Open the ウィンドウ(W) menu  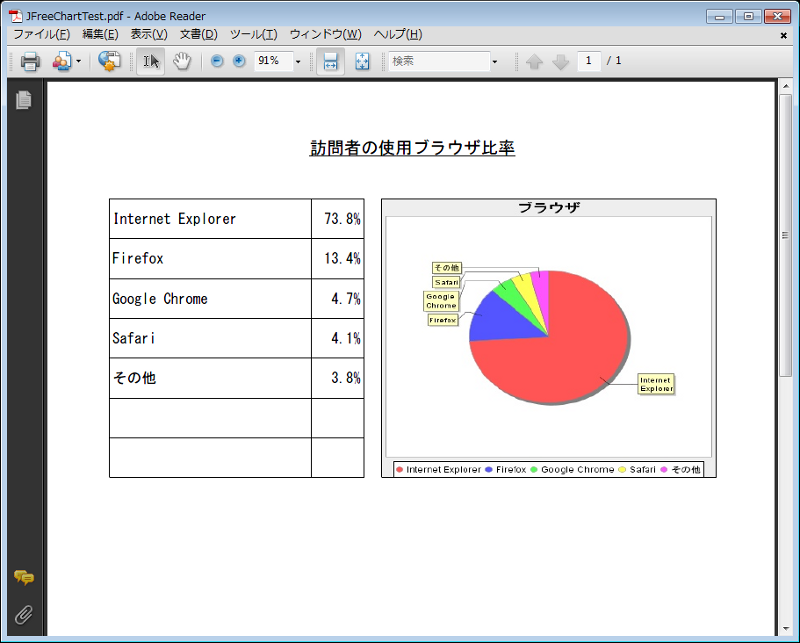tap(326, 34)
